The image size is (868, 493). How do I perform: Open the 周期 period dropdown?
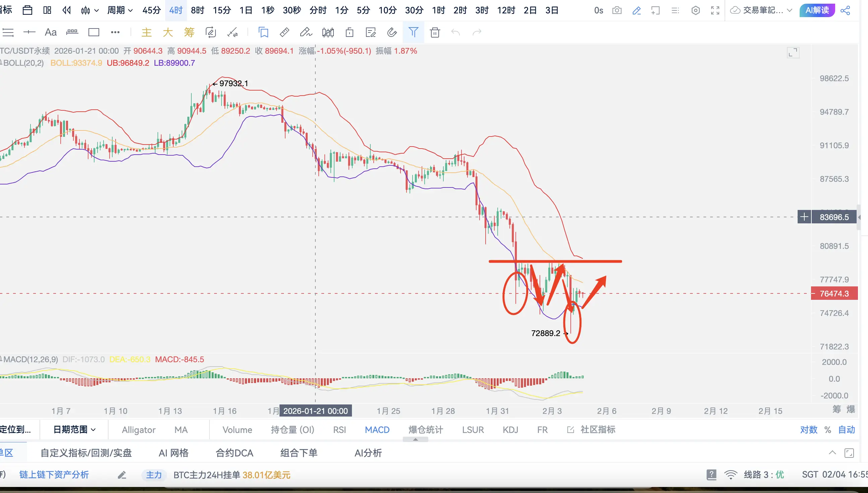(120, 10)
